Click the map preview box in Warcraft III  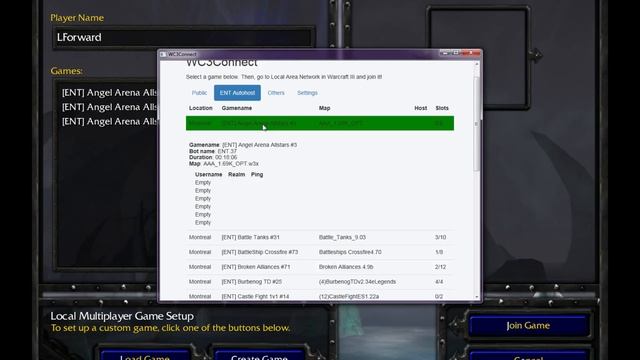pos(478,58)
